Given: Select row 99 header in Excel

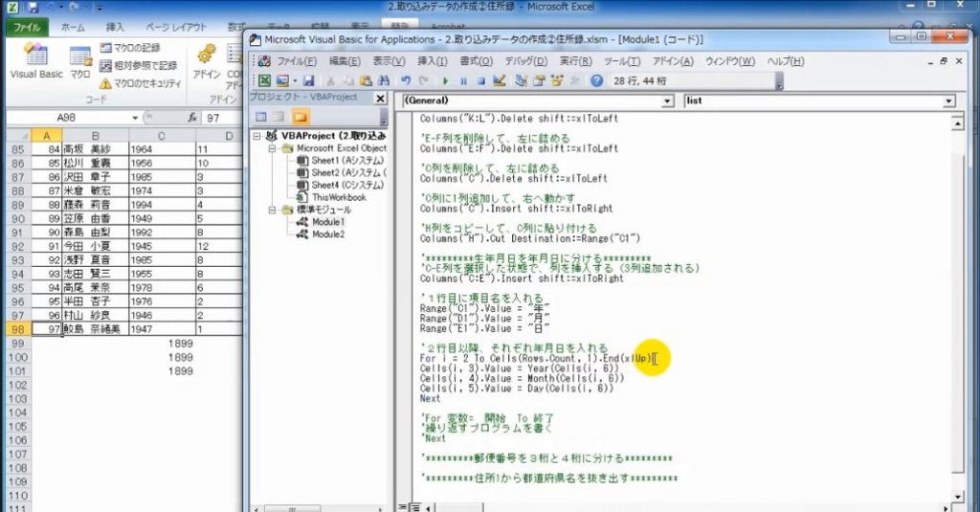Looking at the screenshot, I should point(17,344).
